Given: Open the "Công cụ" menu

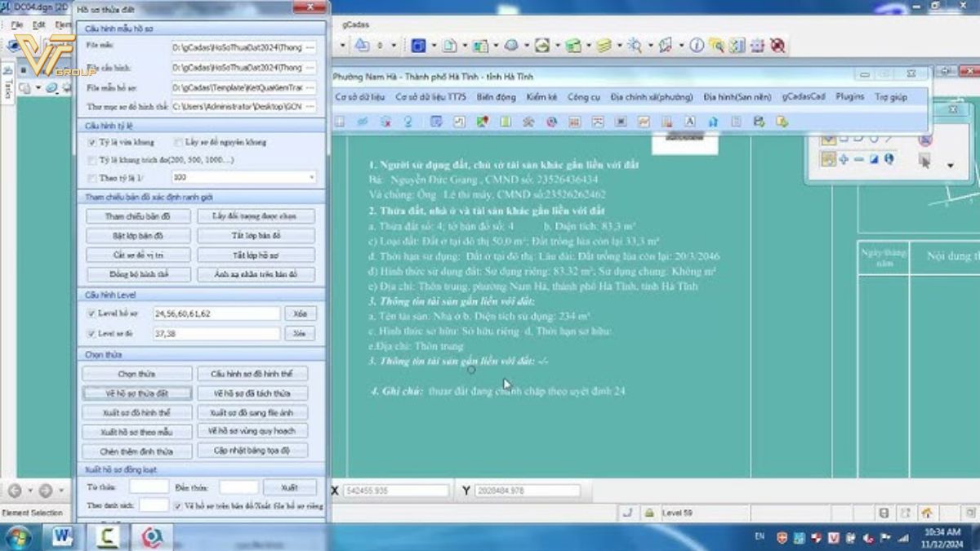Looking at the screenshot, I should (584, 97).
